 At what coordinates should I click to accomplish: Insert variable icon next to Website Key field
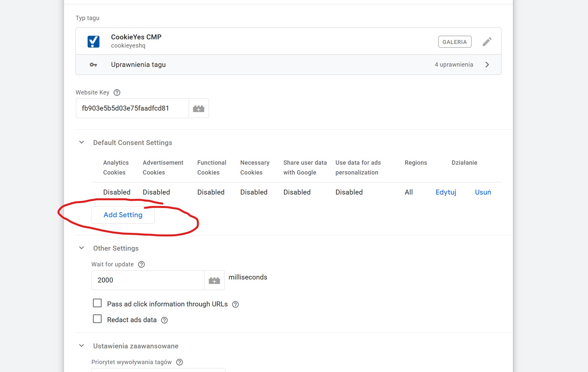(199, 109)
